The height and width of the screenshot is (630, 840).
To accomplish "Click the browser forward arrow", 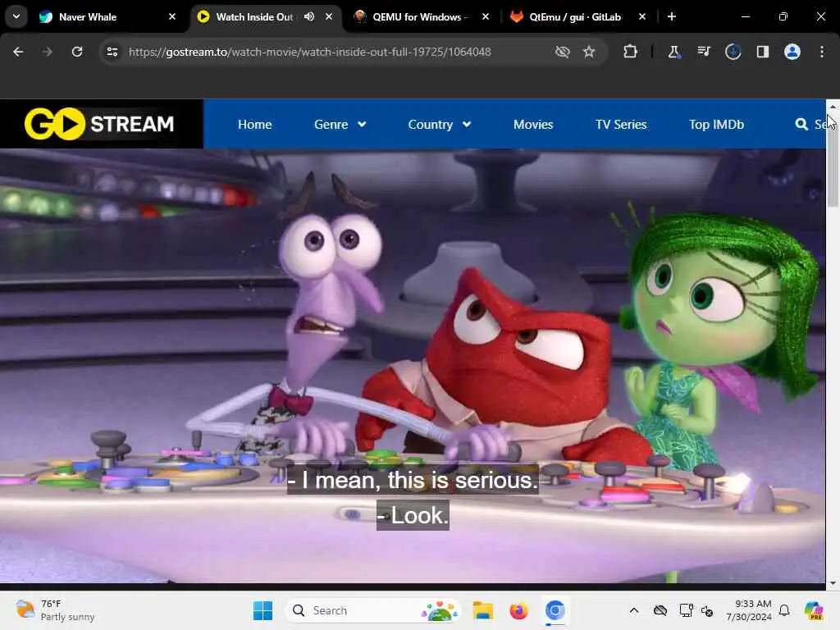I will click(47, 52).
